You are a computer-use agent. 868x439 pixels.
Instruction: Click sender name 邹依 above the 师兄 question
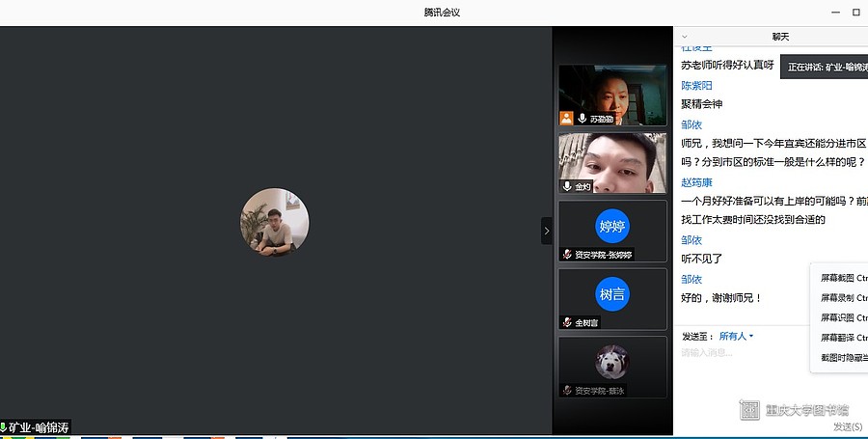tap(692, 124)
